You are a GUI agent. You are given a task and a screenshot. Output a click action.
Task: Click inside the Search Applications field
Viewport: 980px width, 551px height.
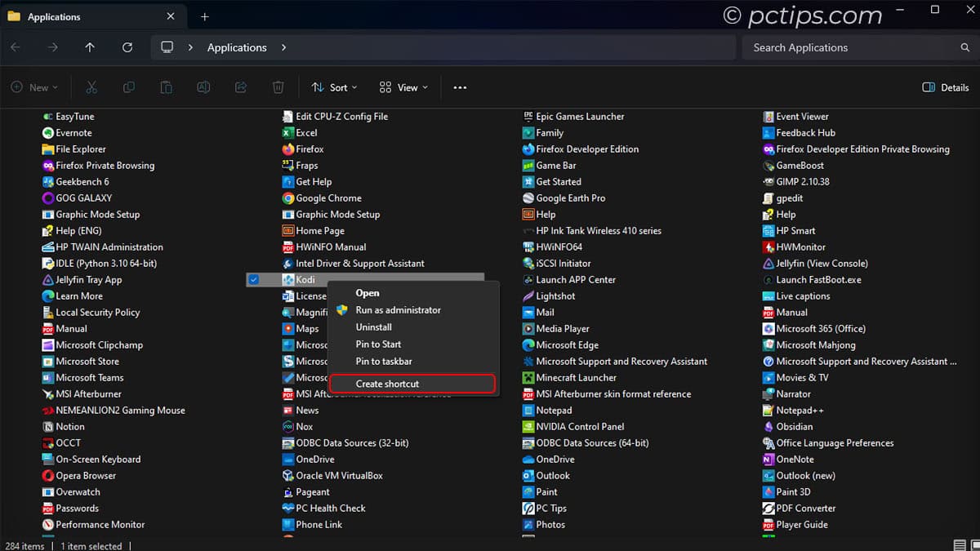(849, 47)
